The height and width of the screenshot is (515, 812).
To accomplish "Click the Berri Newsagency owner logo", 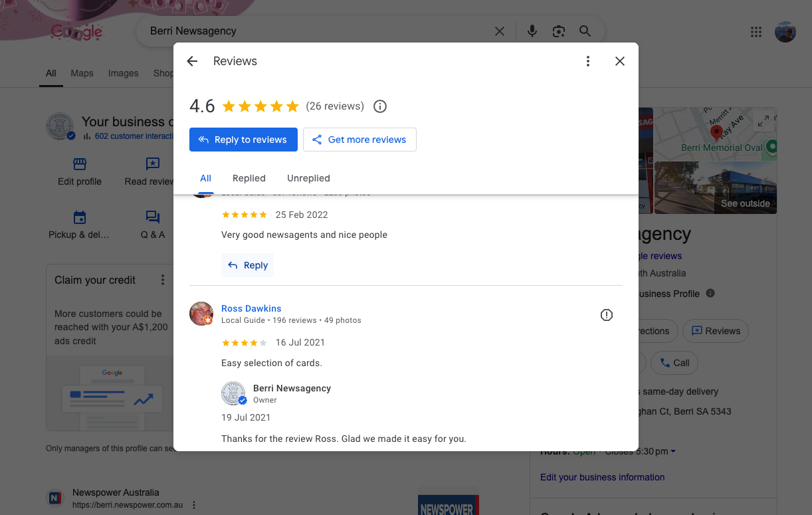I will coord(234,393).
